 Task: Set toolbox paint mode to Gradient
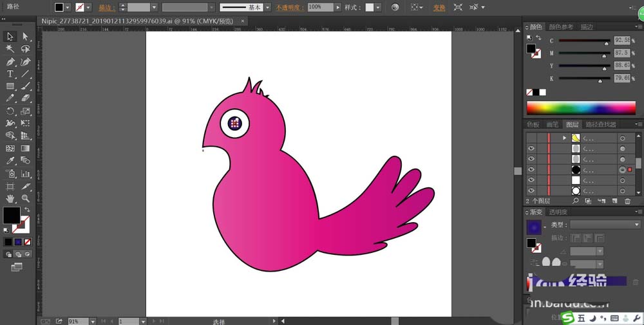pos(18,242)
